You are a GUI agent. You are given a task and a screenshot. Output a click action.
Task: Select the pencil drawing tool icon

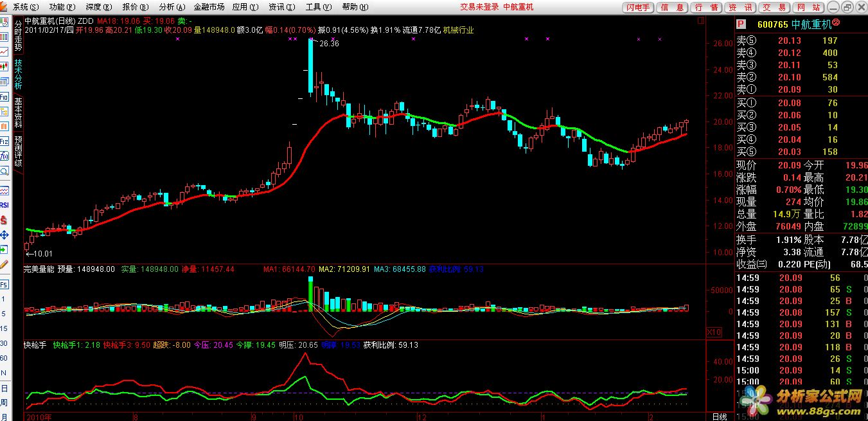4,265
